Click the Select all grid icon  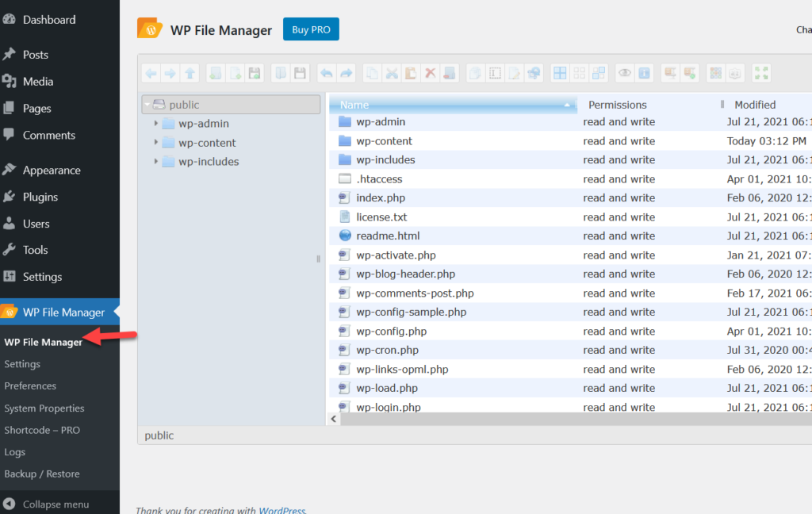tap(560, 74)
